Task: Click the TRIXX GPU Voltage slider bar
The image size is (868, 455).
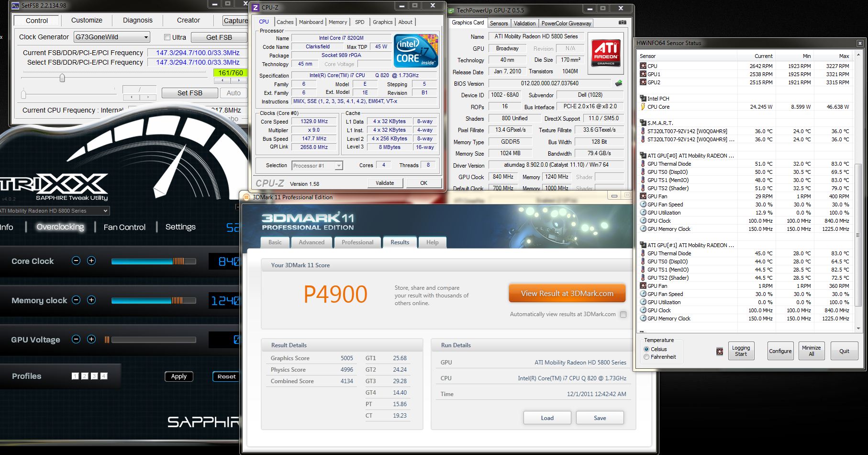Action: pos(154,340)
